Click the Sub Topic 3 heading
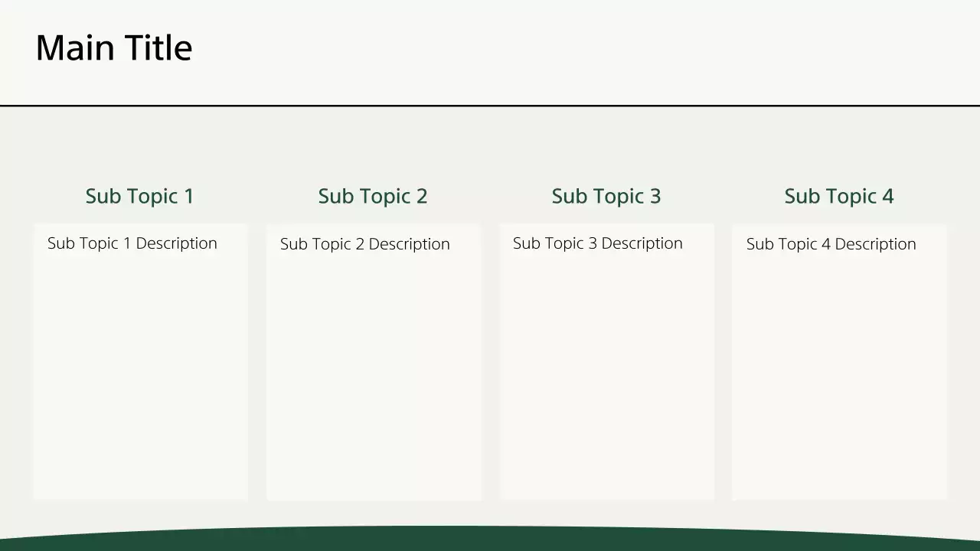 (x=606, y=196)
